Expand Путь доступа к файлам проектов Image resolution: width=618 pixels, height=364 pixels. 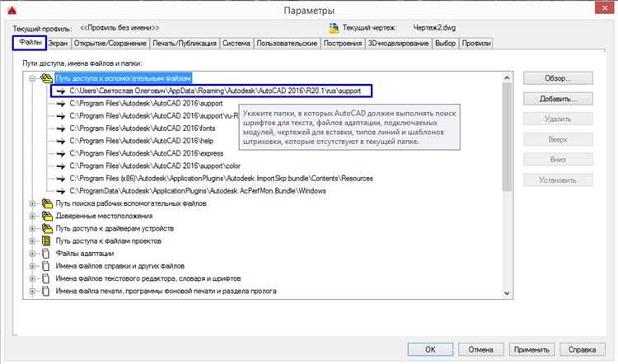(32, 241)
